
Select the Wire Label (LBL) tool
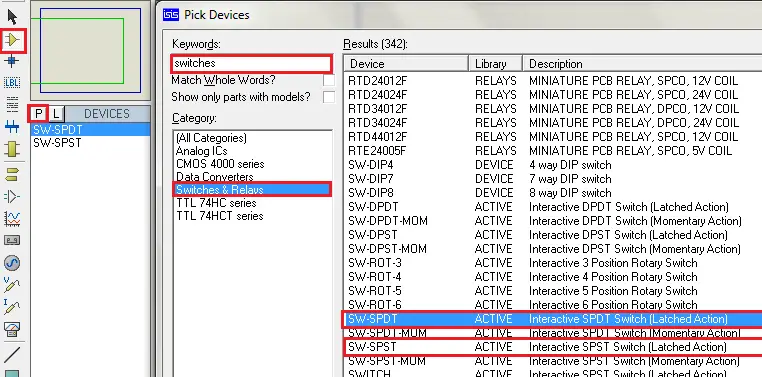tap(12, 83)
